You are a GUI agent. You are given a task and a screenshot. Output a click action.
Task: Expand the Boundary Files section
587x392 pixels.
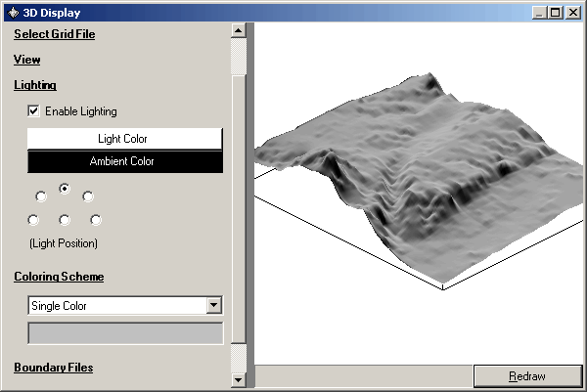54,368
